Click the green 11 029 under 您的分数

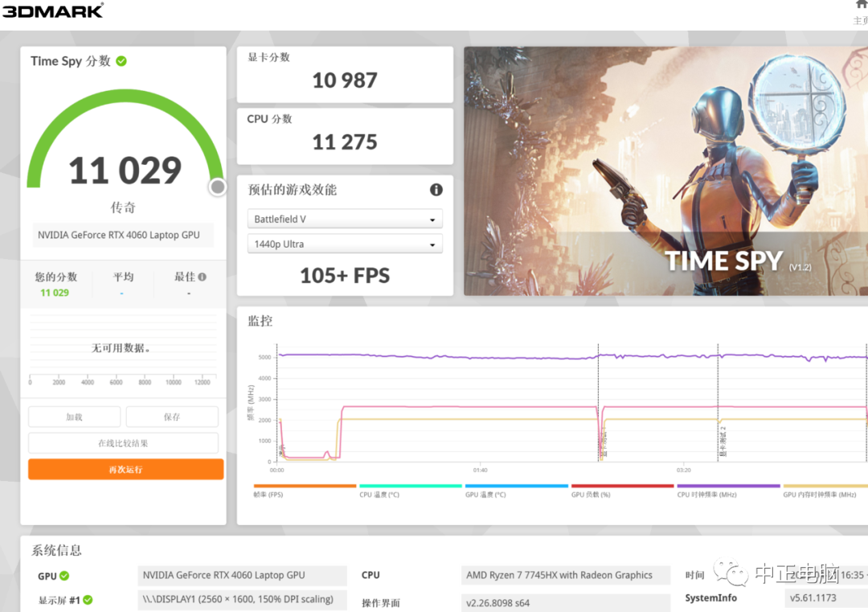point(55,293)
